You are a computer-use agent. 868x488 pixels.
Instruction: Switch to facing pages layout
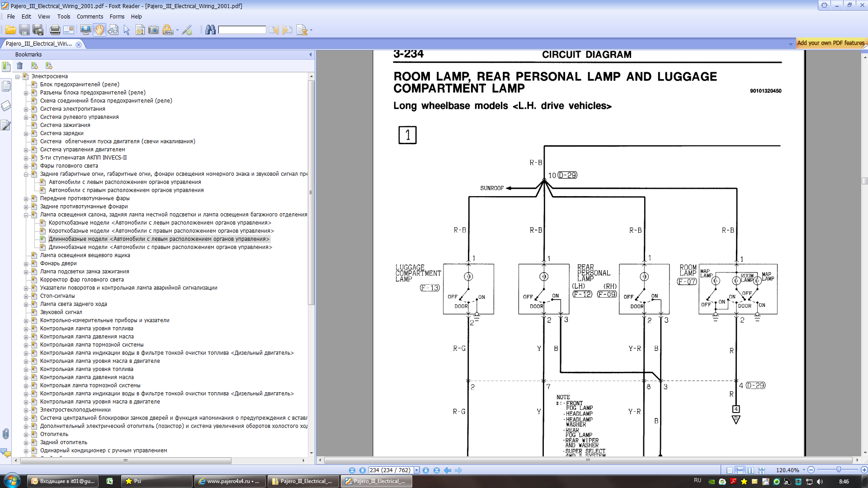pyautogui.click(x=751, y=470)
